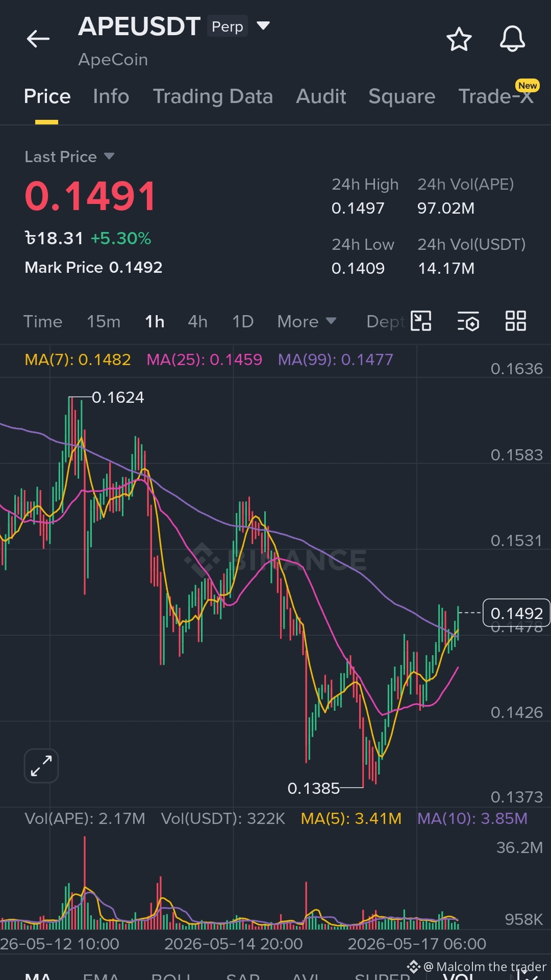Click the MA(7): 0.1482 indicator label
Image resolution: width=551 pixels, height=980 pixels.
point(78,359)
